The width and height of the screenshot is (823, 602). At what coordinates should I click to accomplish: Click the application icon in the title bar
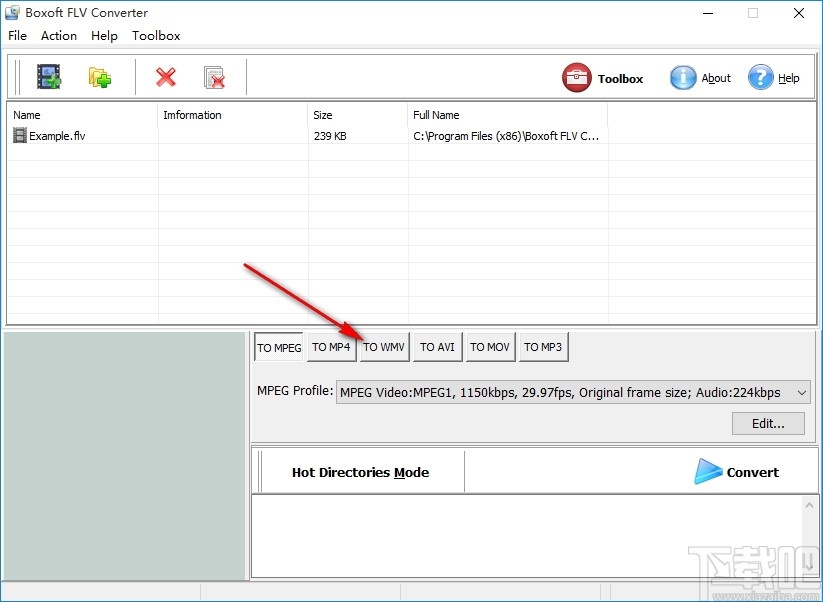[x=13, y=13]
